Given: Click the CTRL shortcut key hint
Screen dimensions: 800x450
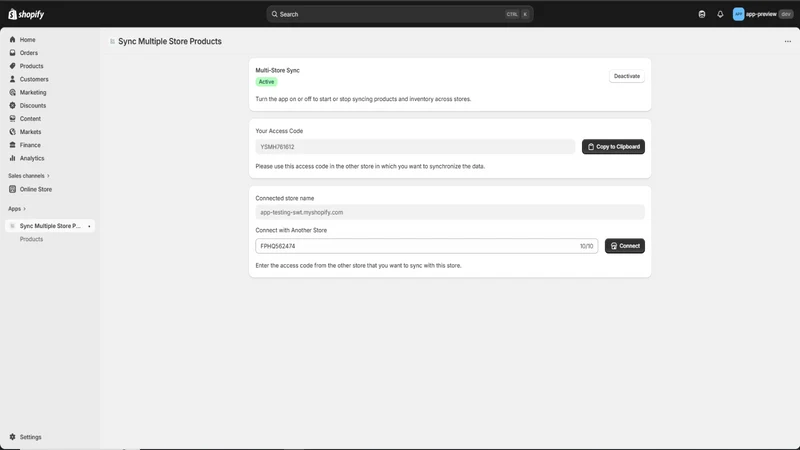Looking at the screenshot, I should [x=512, y=14].
